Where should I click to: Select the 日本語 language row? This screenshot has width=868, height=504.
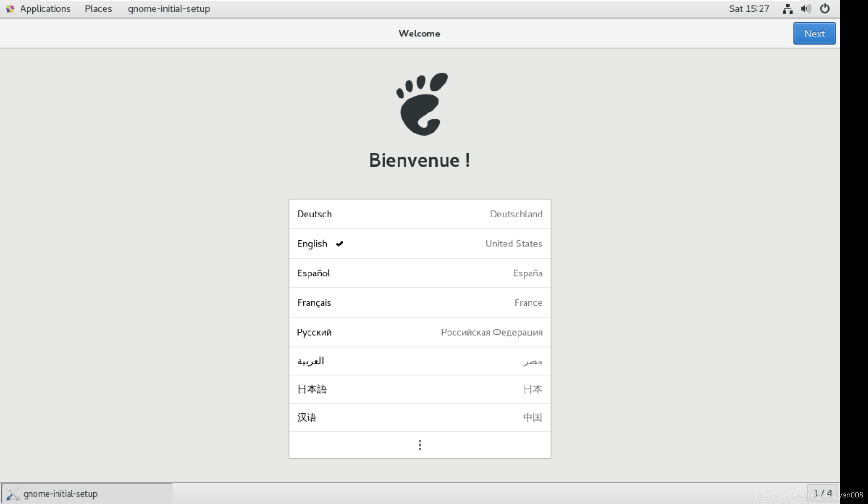(x=420, y=389)
